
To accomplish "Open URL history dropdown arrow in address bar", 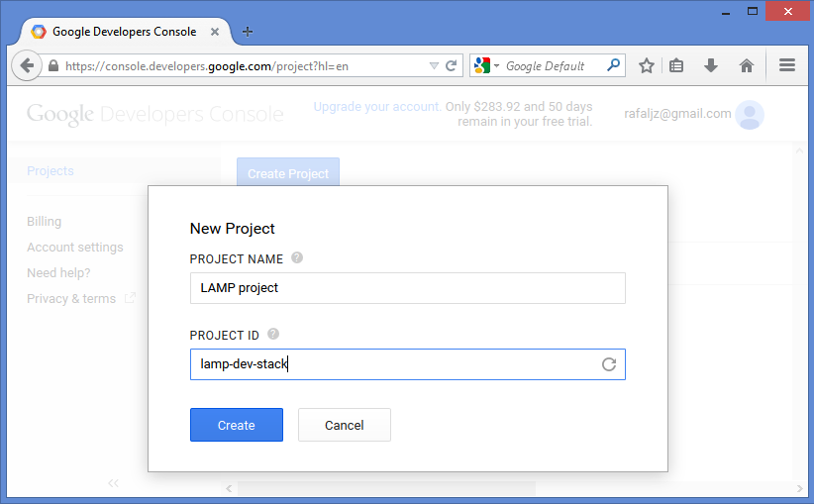I will [x=434, y=66].
